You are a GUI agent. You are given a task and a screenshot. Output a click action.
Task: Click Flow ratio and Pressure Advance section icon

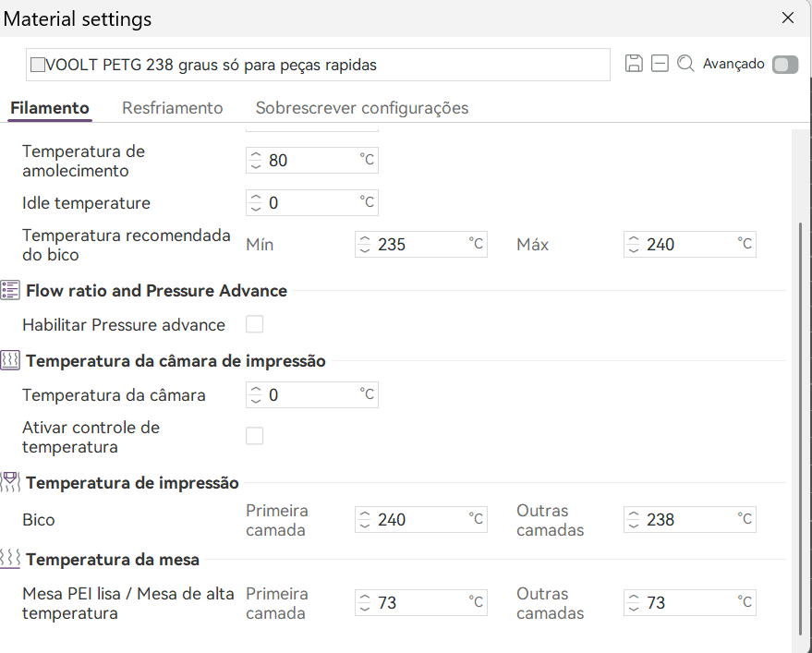(10, 290)
